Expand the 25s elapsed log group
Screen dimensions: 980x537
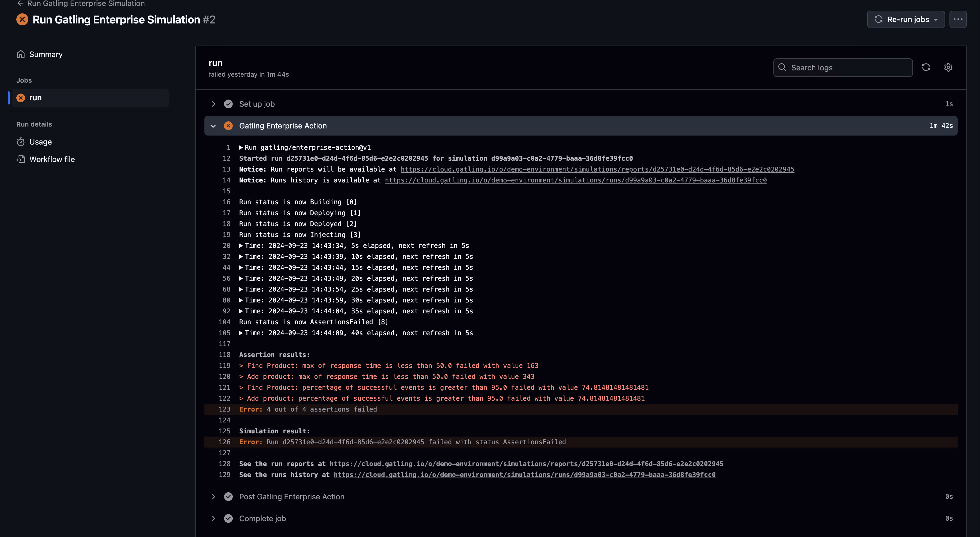pyautogui.click(x=241, y=290)
